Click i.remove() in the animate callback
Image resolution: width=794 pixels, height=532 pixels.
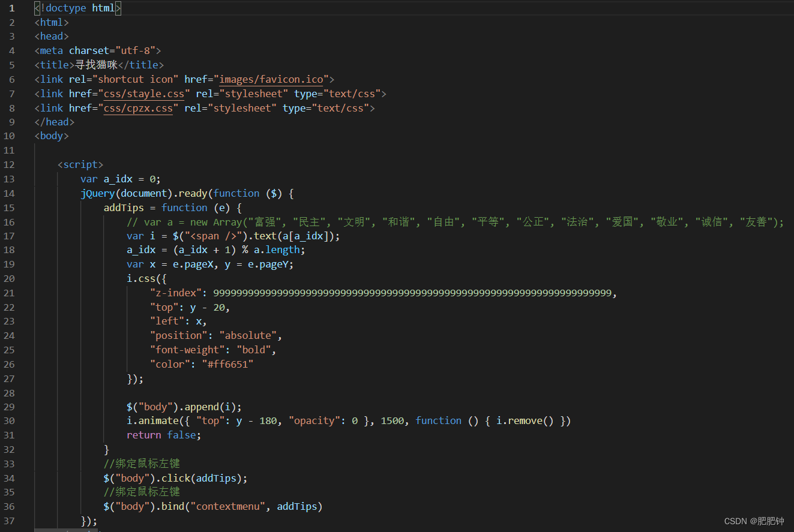click(x=525, y=420)
